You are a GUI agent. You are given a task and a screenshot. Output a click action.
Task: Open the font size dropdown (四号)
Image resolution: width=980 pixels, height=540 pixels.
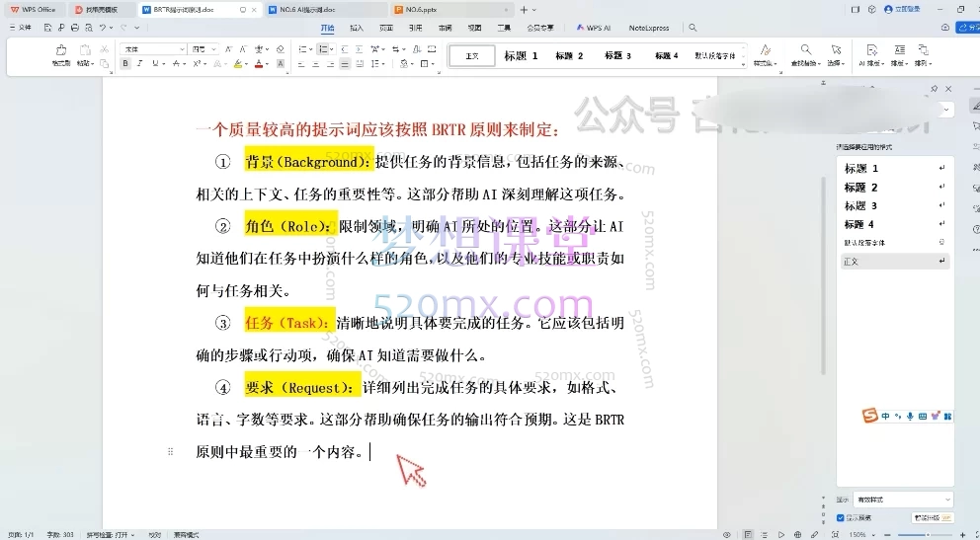pos(213,48)
